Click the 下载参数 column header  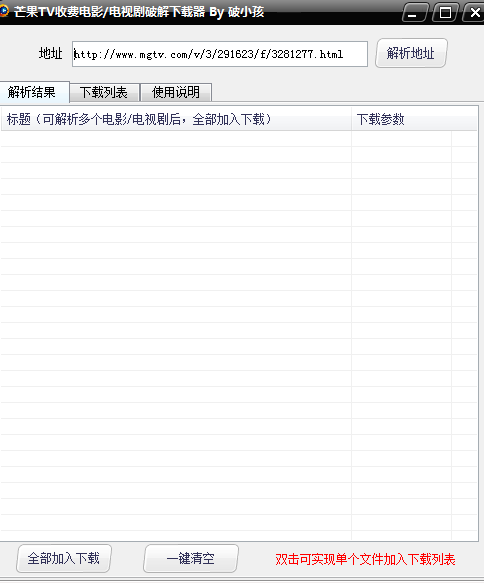click(x=414, y=119)
